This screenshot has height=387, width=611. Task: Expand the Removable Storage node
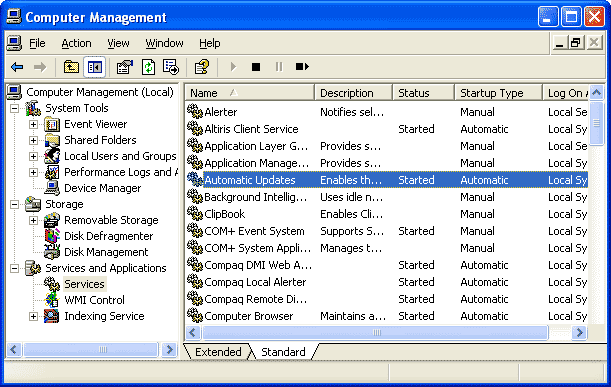coord(34,220)
